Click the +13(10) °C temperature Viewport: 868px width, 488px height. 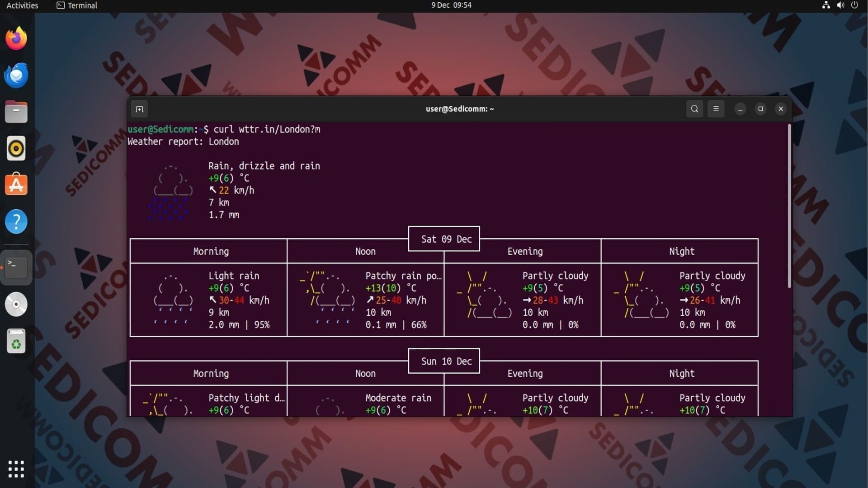click(391, 288)
